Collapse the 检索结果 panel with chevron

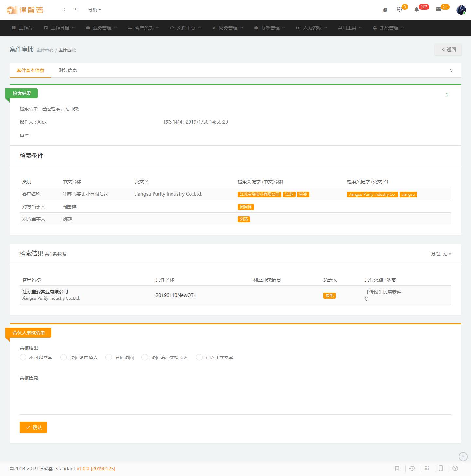[x=447, y=95]
